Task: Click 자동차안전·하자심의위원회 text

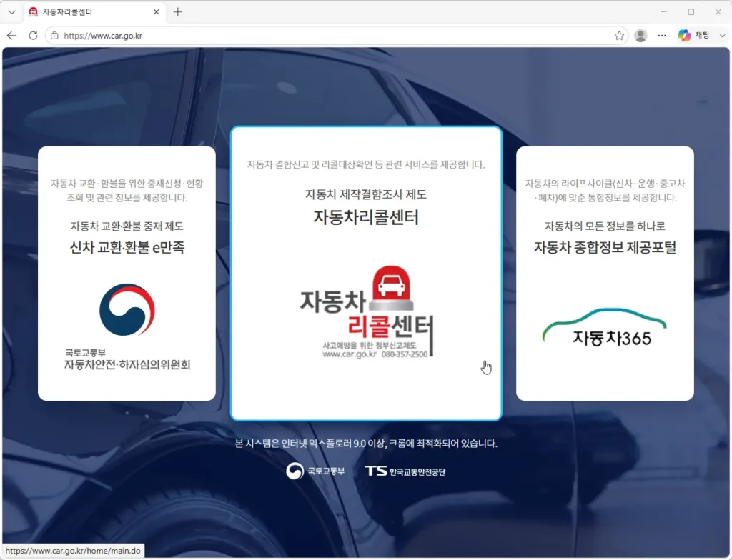Action: click(x=127, y=365)
